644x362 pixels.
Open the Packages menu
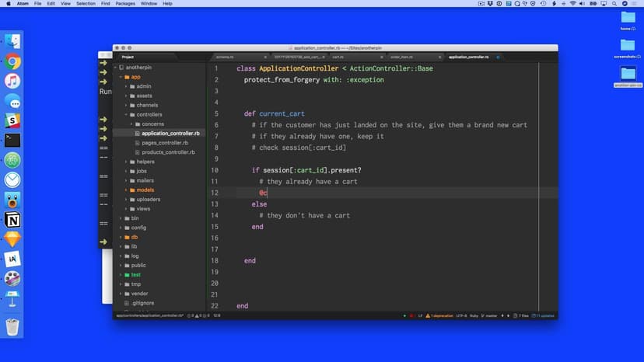click(124, 4)
